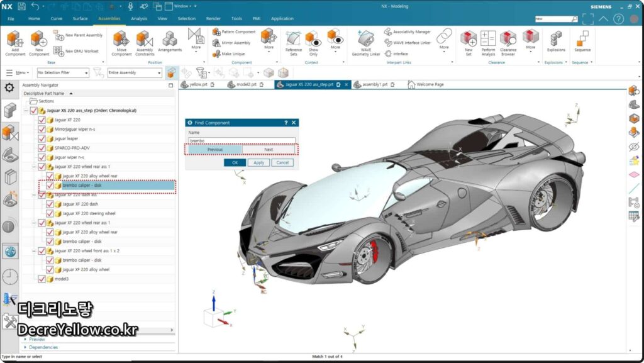Click the Help question mark icon
644x363 pixels.
[618, 19]
